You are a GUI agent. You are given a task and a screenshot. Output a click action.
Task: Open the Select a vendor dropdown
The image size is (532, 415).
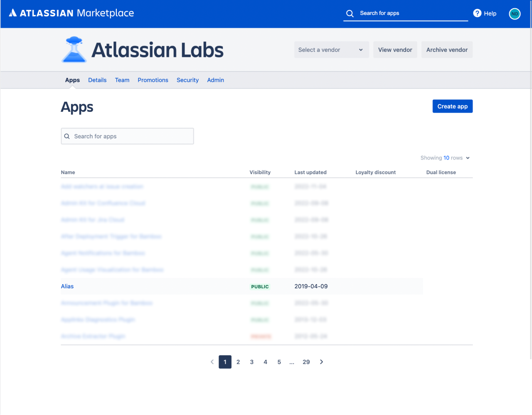pyautogui.click(x=331, y=50)
